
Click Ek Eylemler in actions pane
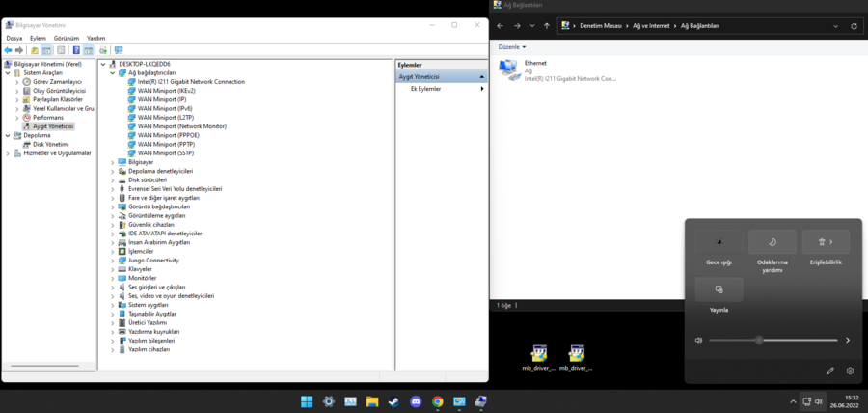point(425,89)
